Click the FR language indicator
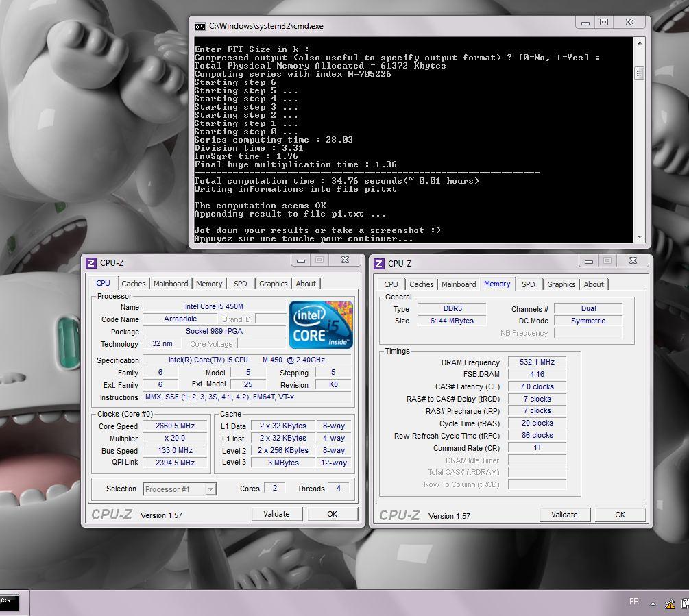Viewport: 689px width, 616px height. (633, 602)
